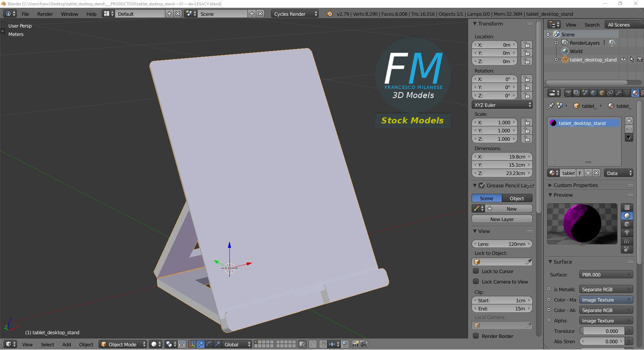This screenshot has height=350, width=644.
Task: Open the Data link type dropdown
Action: click(x=619, y=173)
